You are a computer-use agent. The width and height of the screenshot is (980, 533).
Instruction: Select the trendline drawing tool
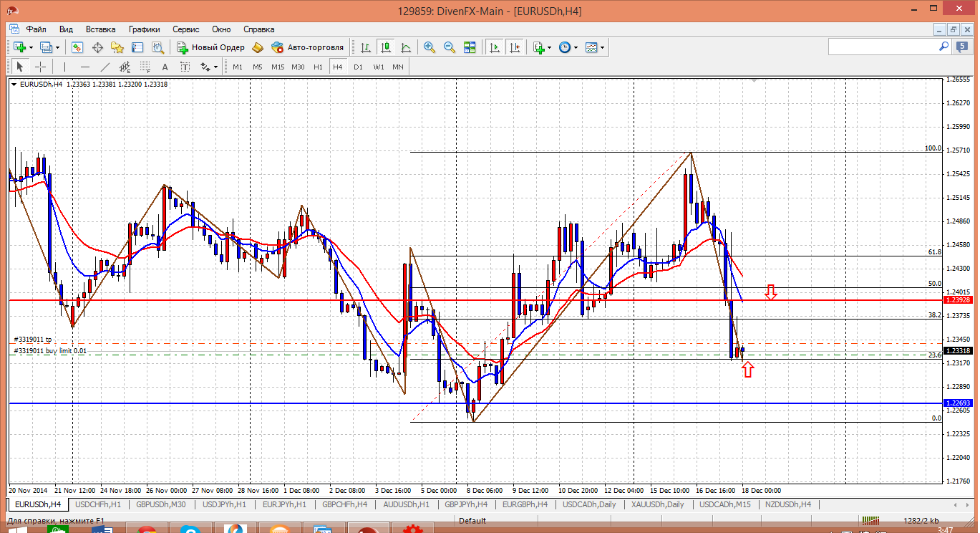click(105, 67)
